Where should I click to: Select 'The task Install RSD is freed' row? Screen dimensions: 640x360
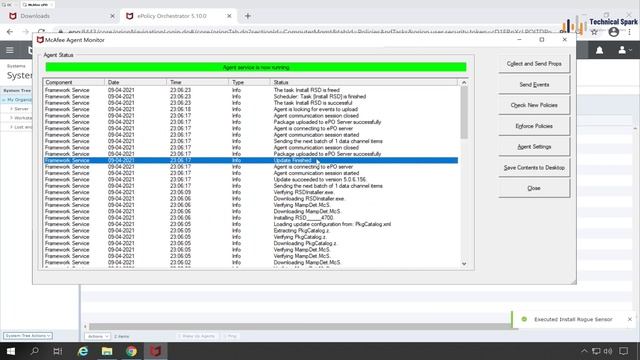[x=251, y=90]
